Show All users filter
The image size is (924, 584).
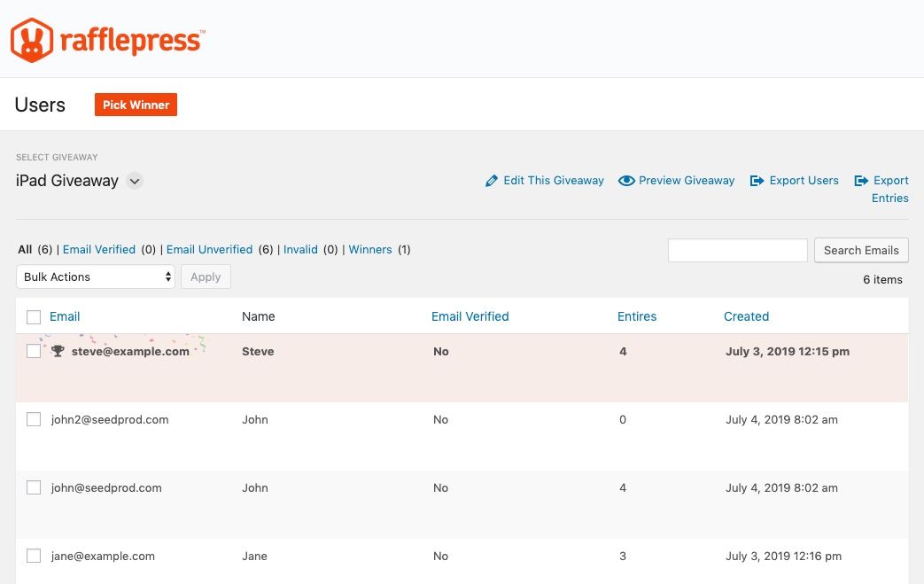coord(25,249)
